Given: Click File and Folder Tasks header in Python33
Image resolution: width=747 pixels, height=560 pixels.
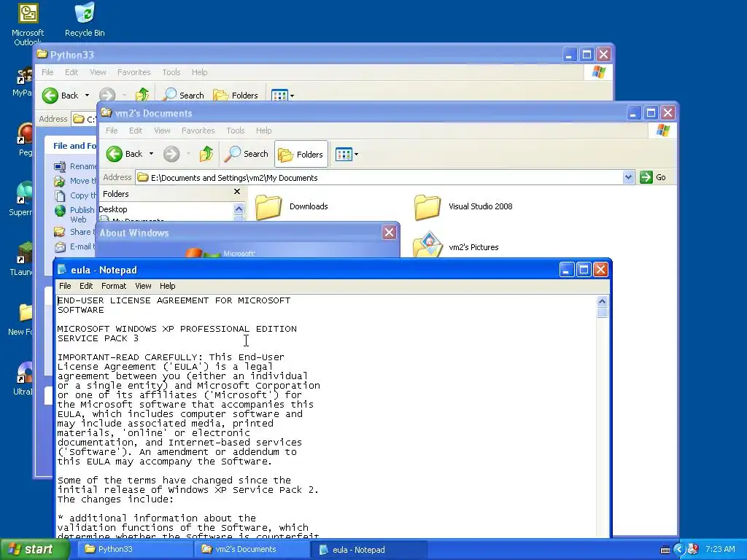Looking at the screenshot, I should coord(75,146).
